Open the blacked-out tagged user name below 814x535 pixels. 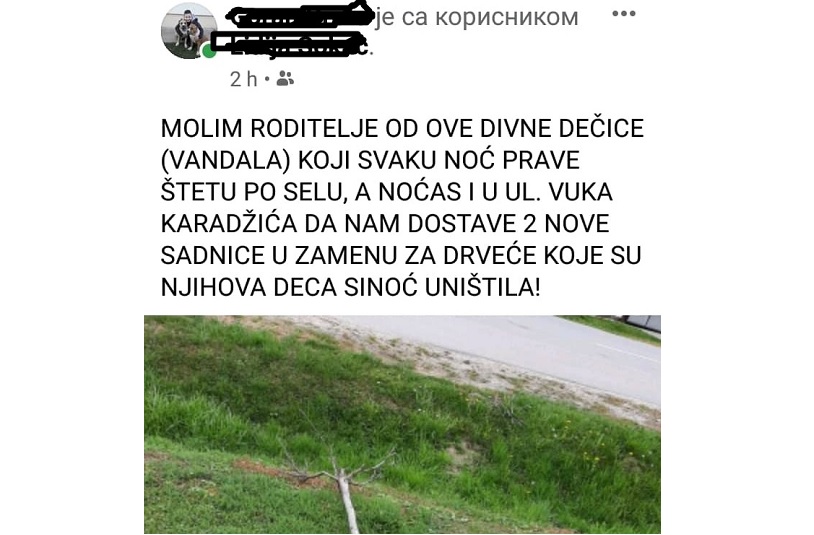point(293,46)
